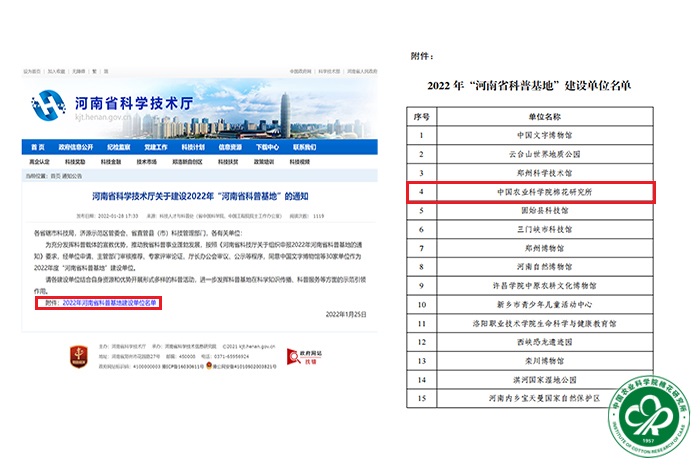
Task: Click the 设为首页 link at top left
Action: 32,72
